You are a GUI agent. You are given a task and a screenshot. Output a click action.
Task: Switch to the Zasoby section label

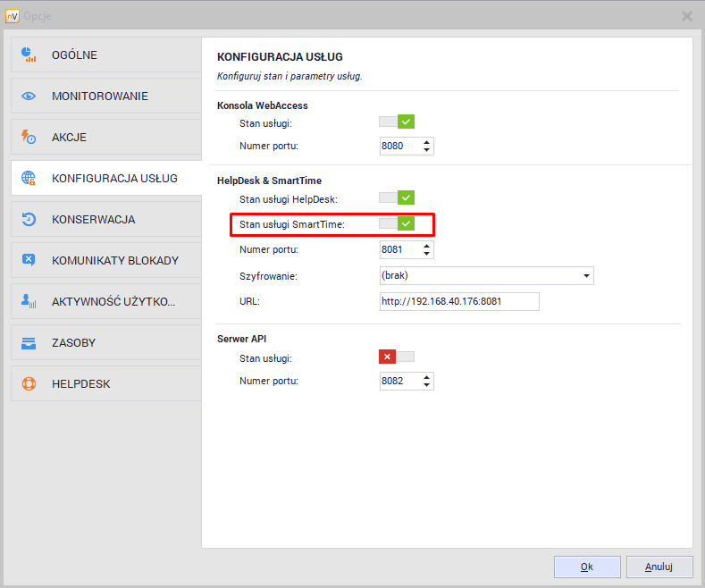(x=73, y=343)
